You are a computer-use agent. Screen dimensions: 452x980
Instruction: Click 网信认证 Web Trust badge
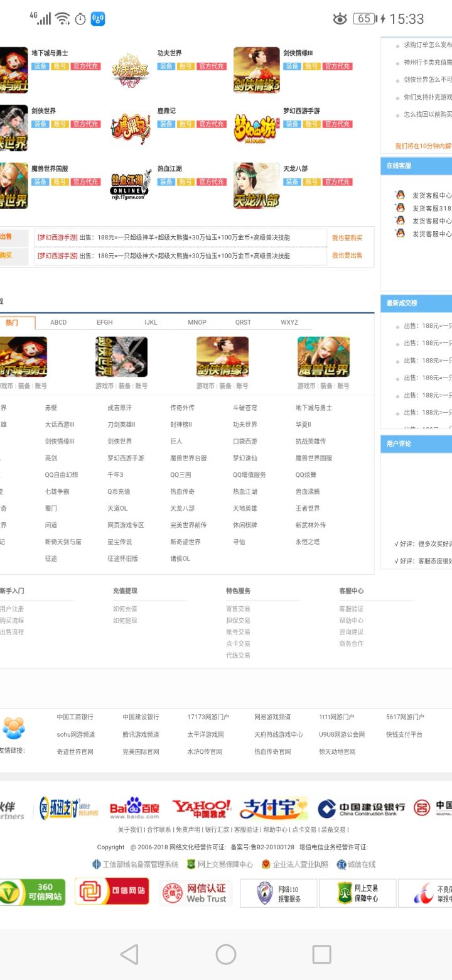195,893
